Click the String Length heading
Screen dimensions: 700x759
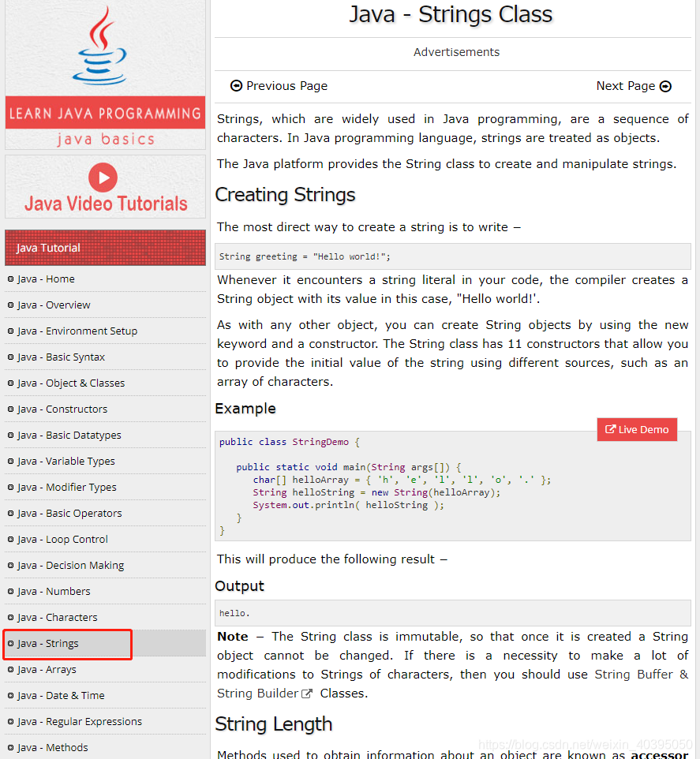coord(274,724)
